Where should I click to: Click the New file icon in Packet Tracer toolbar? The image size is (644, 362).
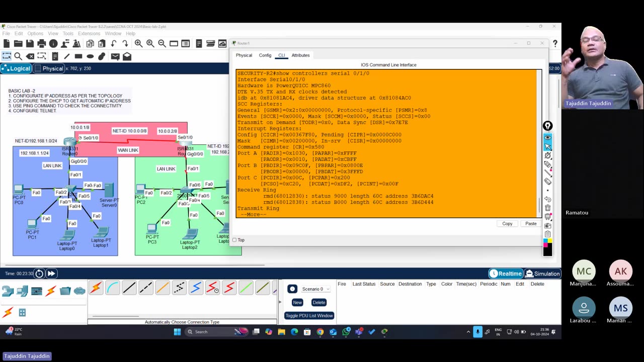(x=7, y=44)
